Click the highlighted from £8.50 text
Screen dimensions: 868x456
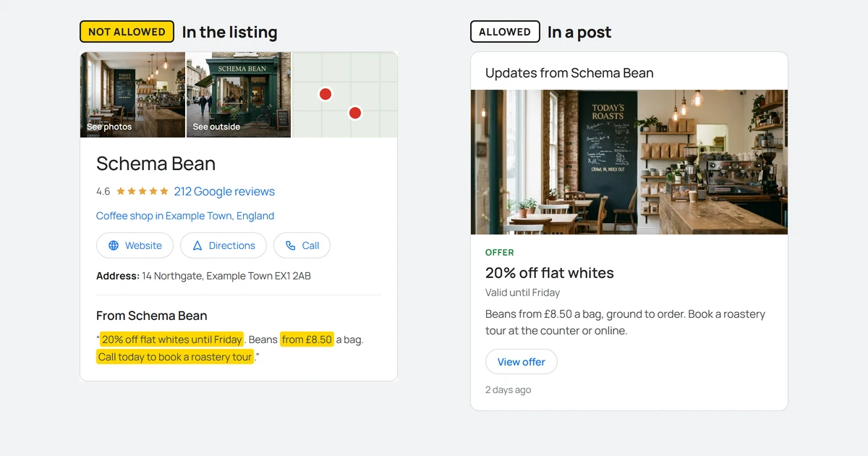[307, 339]
